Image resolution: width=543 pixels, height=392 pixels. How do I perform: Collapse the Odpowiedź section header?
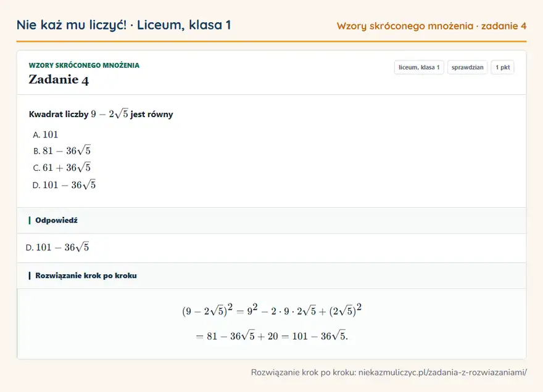(x=271, y=221)
